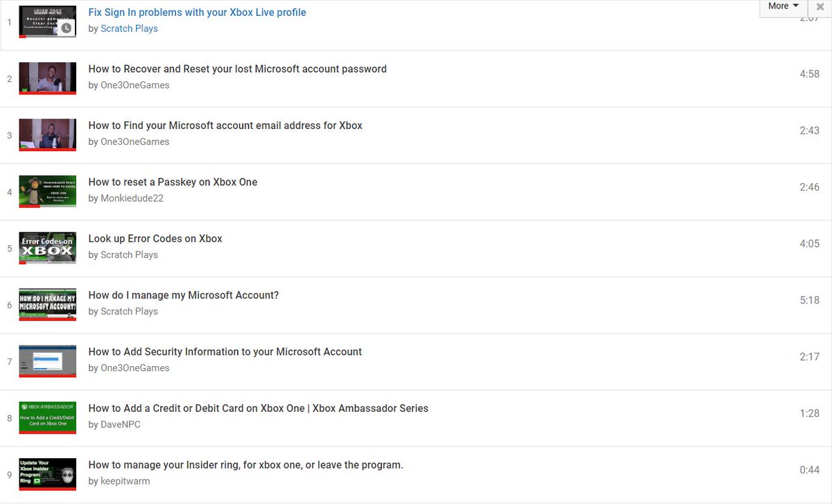Click the 0:44 duration label
This screenshot has height=504, width=832.
(x=809, y=470)
